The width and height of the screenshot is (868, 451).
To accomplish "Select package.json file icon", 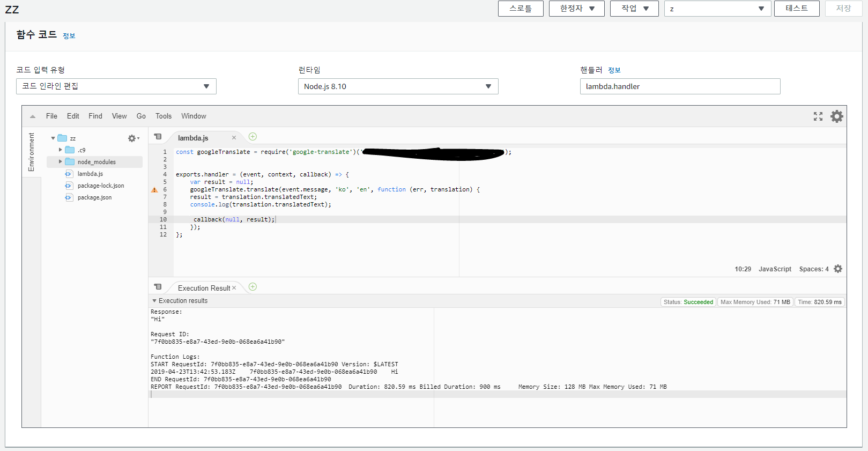I will pos(69,197).
